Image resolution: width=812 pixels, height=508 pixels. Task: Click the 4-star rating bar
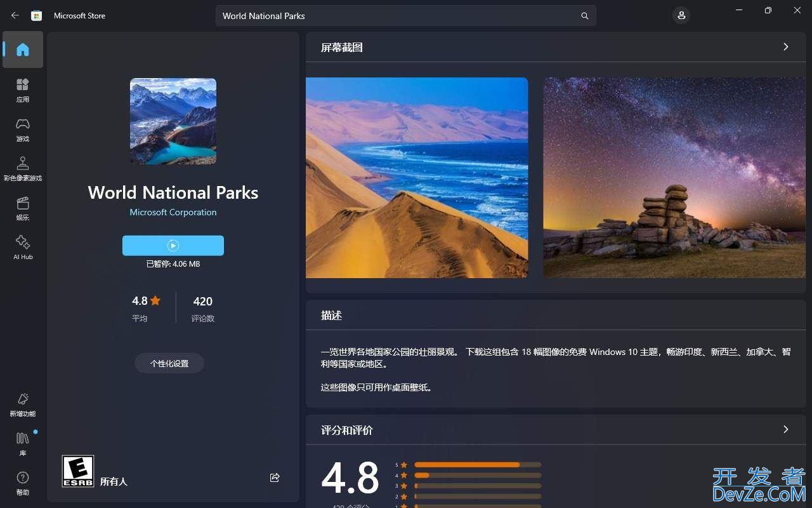tap(478, 475)
